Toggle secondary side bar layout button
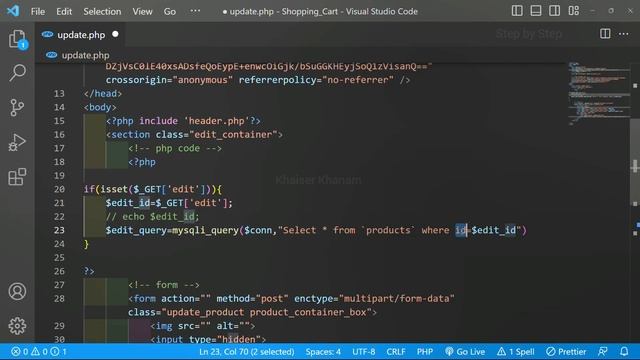The height and width of the screenshot is (360, 640). coord(554,11)
